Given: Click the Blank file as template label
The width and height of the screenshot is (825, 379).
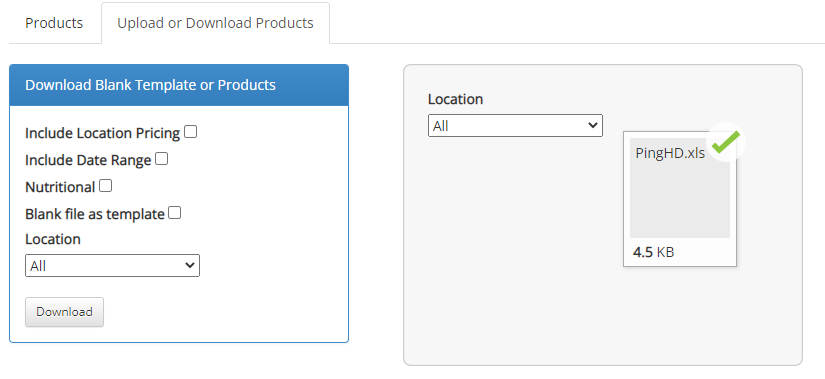Looking at the screenshot, I should click(95, 214).
